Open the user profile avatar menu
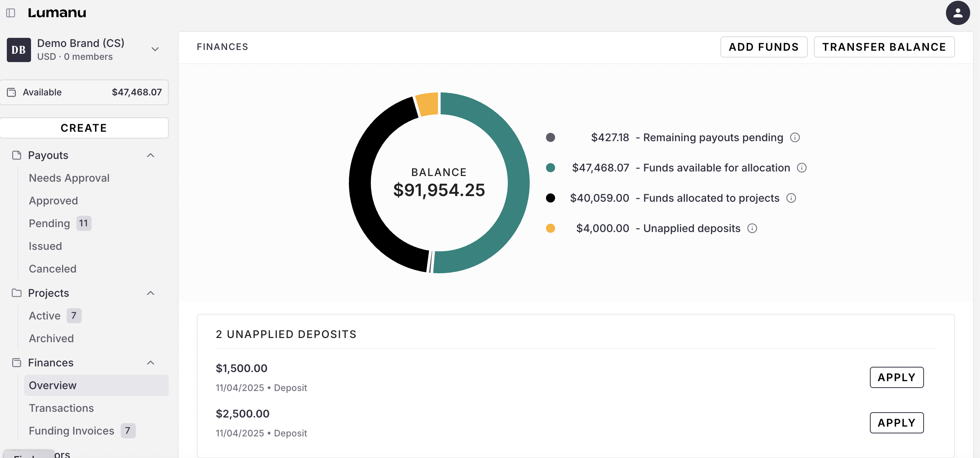 pos(957,13)
